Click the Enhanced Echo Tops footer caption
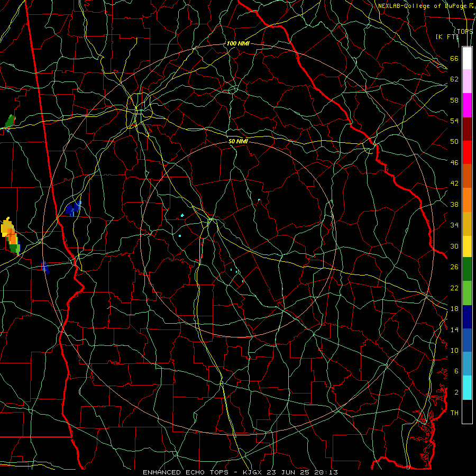Screen dimensions: 476x476 pyautogui.click(x=240, y=472)
